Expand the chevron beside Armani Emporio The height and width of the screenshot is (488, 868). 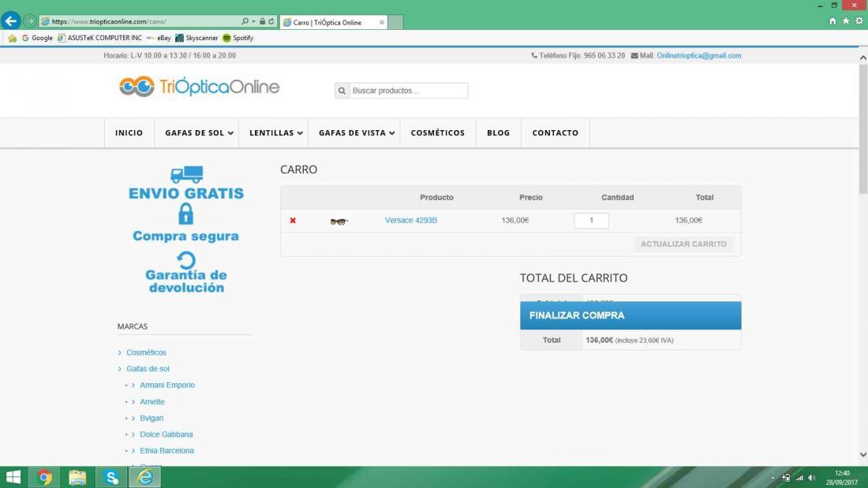tap(133, 385)
